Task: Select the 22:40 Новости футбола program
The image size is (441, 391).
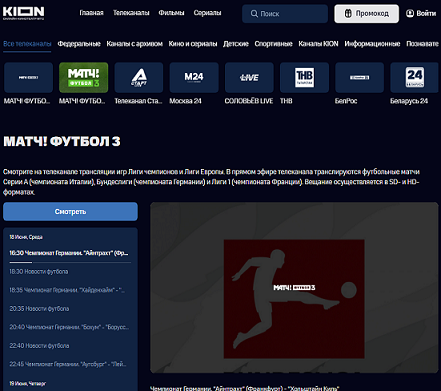Action: (39, 346)
